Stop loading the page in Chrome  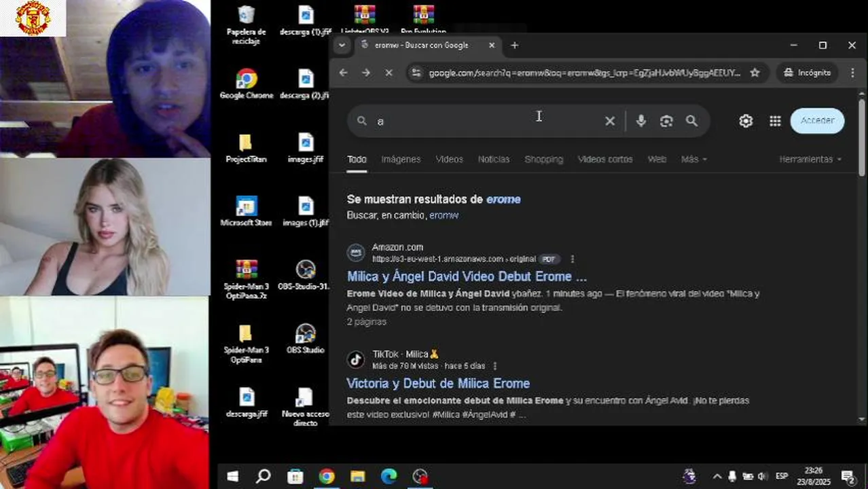[388, 73]
